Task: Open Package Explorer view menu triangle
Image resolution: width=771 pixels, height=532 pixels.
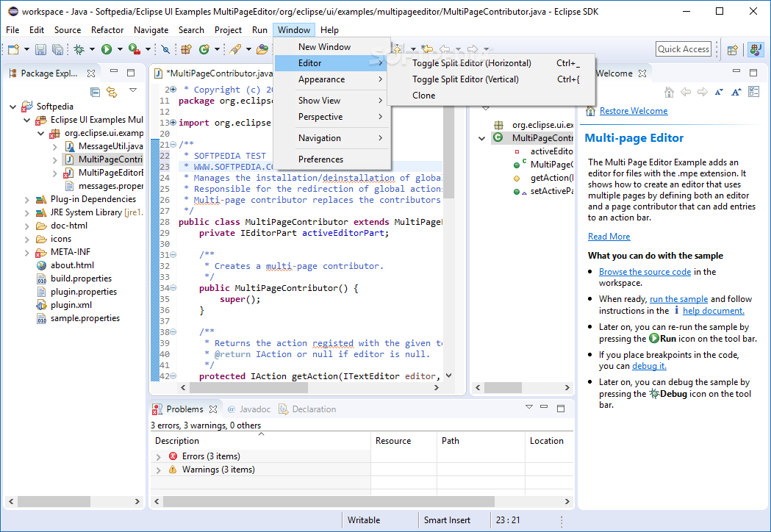Action: 133,90
